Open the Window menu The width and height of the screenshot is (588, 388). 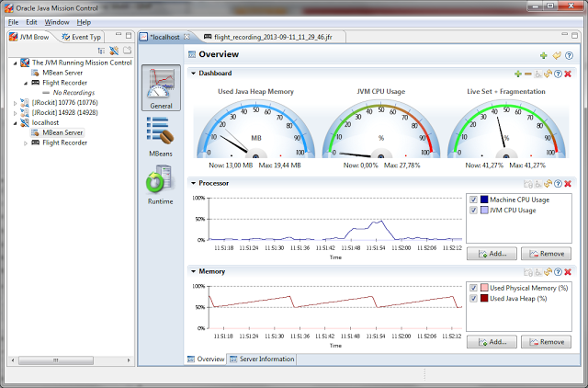coord(56,21)
